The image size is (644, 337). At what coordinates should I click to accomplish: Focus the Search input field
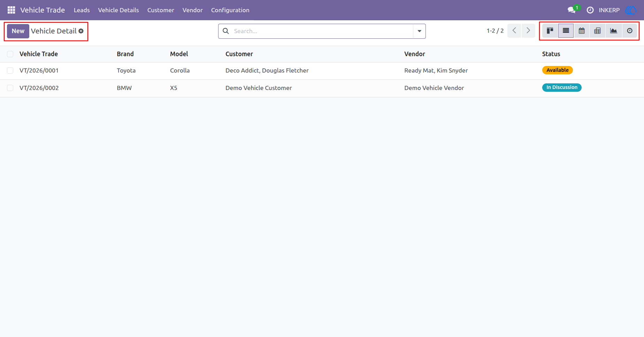322,31
